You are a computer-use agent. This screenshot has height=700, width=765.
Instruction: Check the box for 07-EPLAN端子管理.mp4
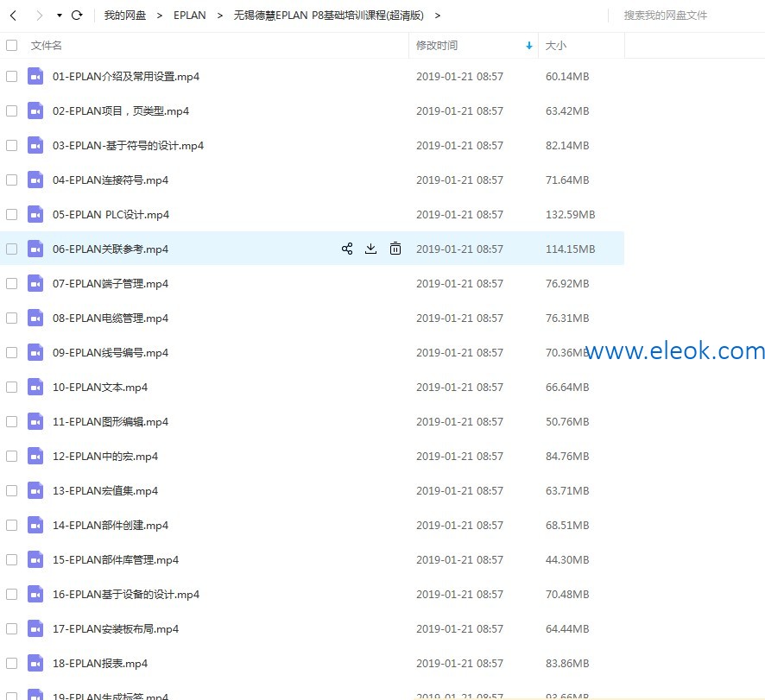point(12,283)
